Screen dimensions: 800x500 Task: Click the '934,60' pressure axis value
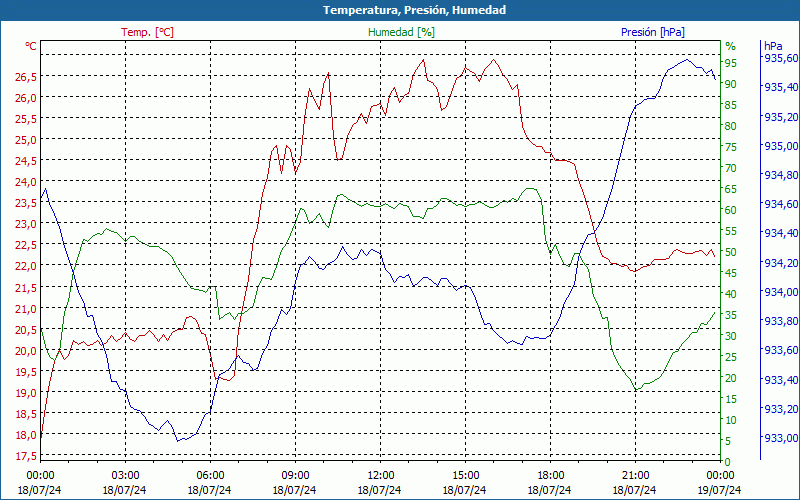pos(781,204)
